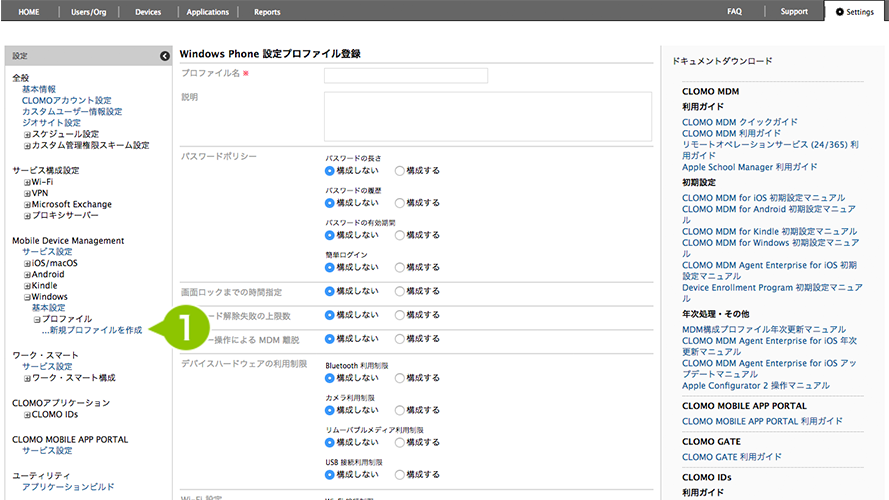This screenshot has height=500, width=889.
Task: Open MDM構成プロファイル年次更新マニュアル link
Action: pyautogui.click(x=764, y=329)
